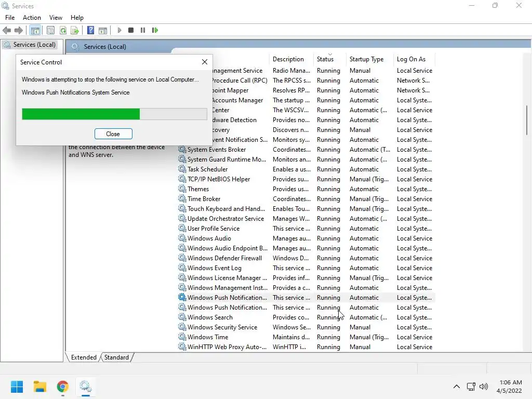Click the Windows Time service gear icon
The image size is (532, 399).
[x=182, y=337]
